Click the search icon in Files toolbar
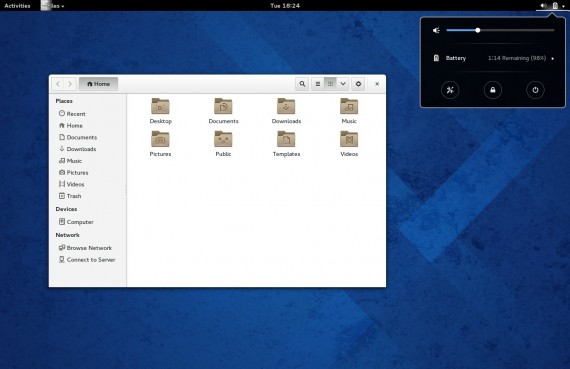Image resolution: width=570 pixels, height=369 pixels. (302, 84)
